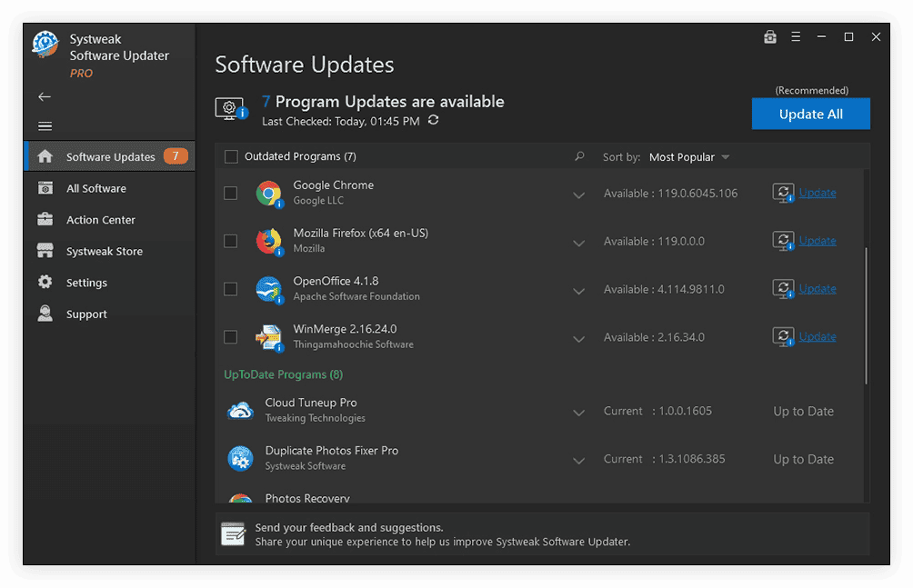Viewport: 913px width, 588px height.
Task: Open All Software section
Action: click(x=109, y=188)
